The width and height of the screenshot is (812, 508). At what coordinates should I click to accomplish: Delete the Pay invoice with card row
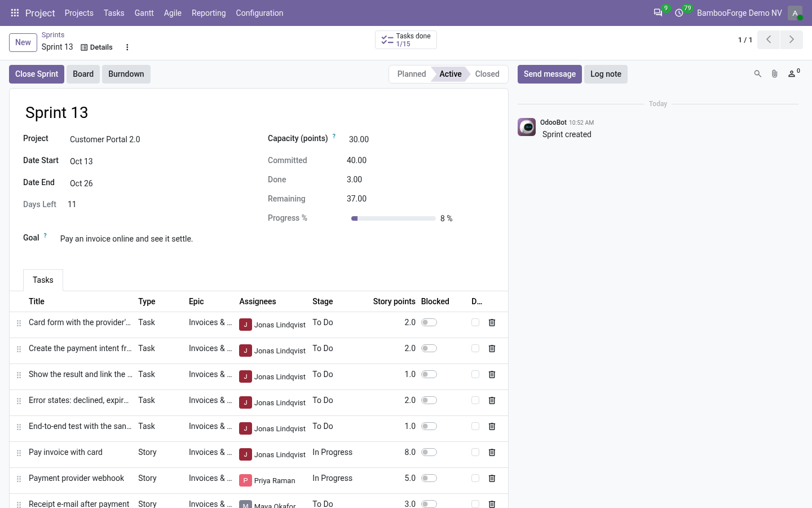492,452
